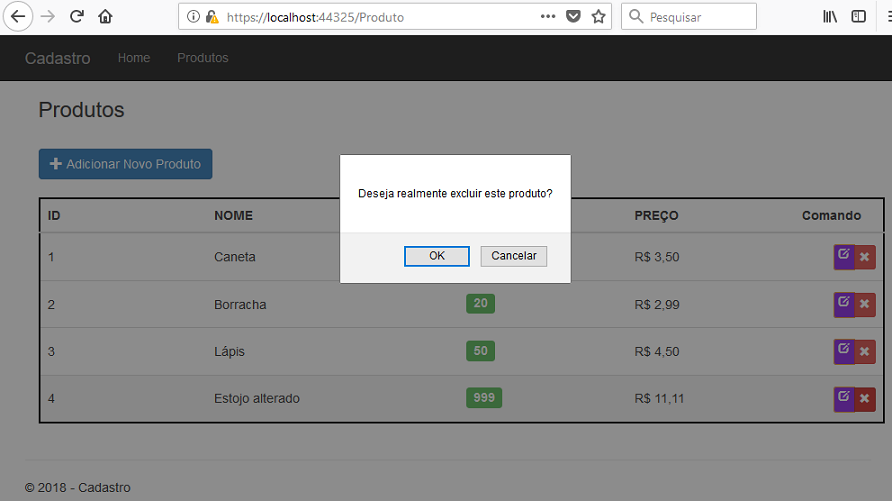Select the green 50 stock badge
The image size is (892, 501).
[x=480, y=351]
